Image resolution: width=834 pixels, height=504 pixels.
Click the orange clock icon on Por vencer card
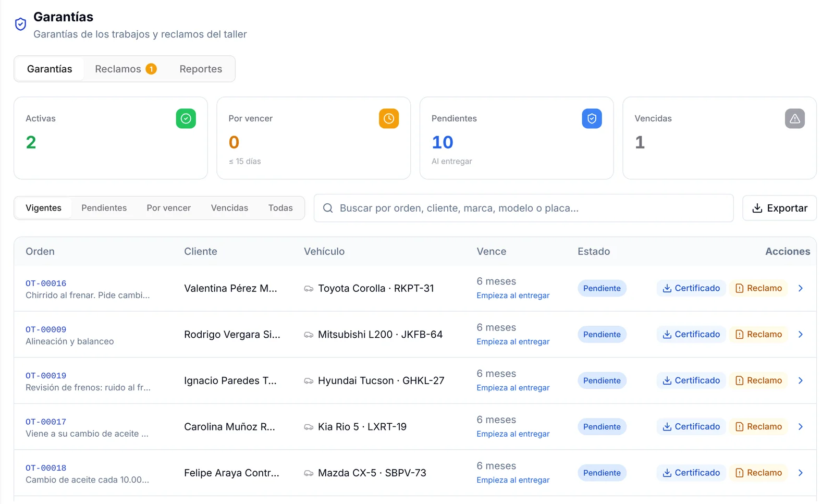point(389,118)
